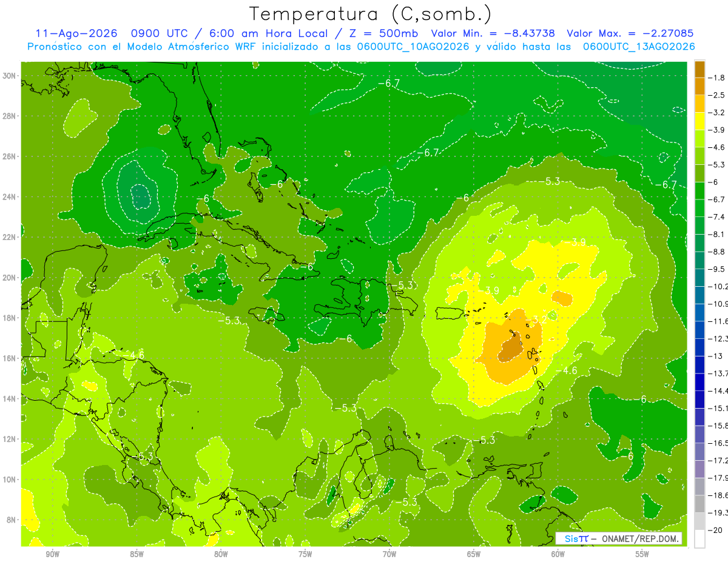
Task: Click the '30N' latitude axis label
Action: click(10, 76)
